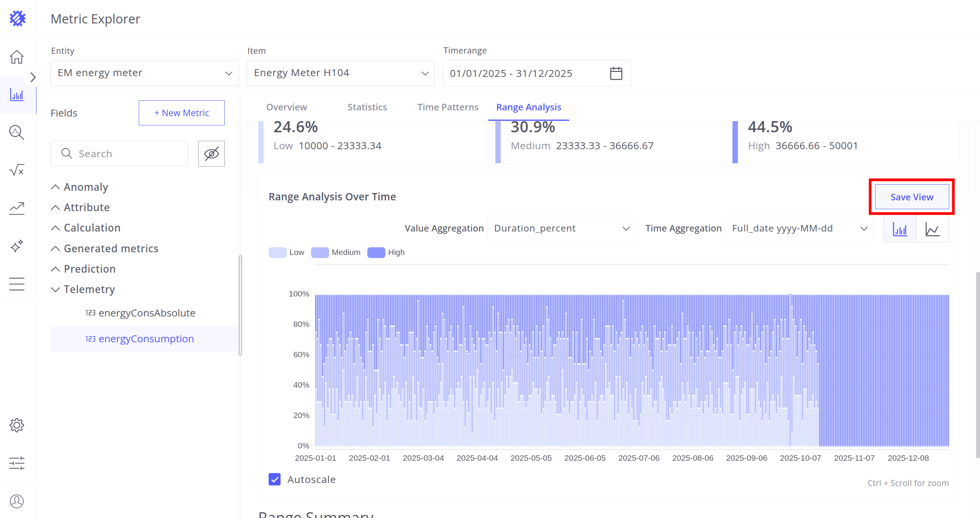
Task: Collapse the Telemetry field group
Action: pos(55,289)
